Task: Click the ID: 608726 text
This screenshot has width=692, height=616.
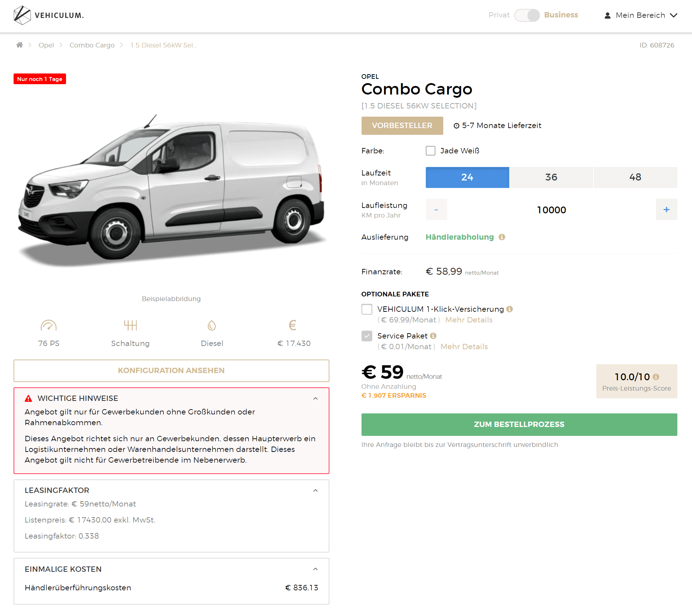Action: (657, 45)
